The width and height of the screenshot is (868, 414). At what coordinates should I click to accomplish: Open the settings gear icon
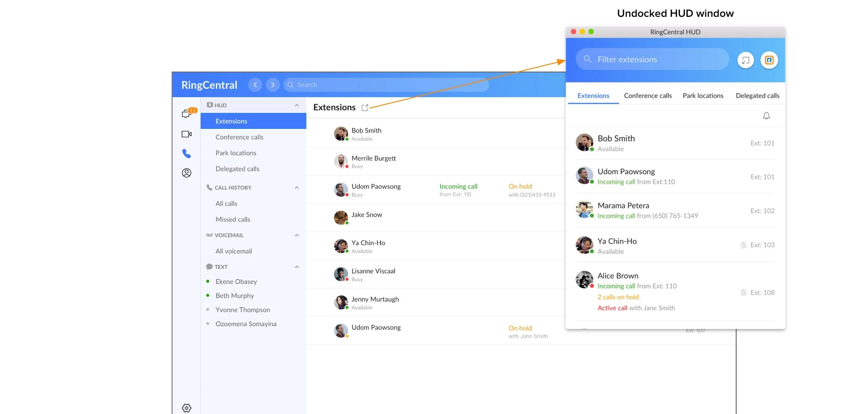pos(186,408)
